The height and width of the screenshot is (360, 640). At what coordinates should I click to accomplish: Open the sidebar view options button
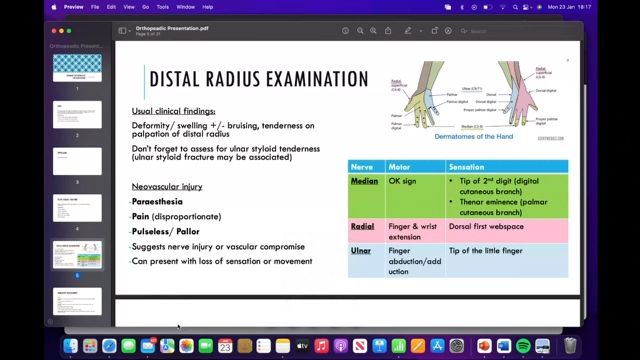point(122,31)
